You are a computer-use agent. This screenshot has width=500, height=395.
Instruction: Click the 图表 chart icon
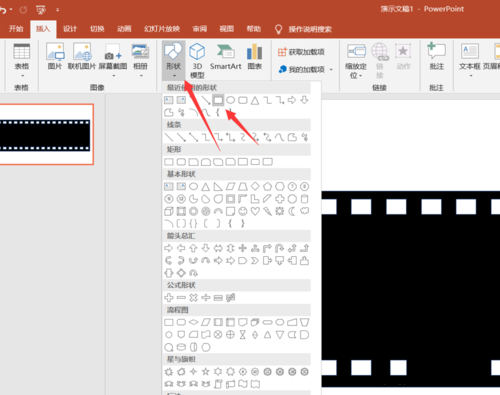[x=254, y=57]
